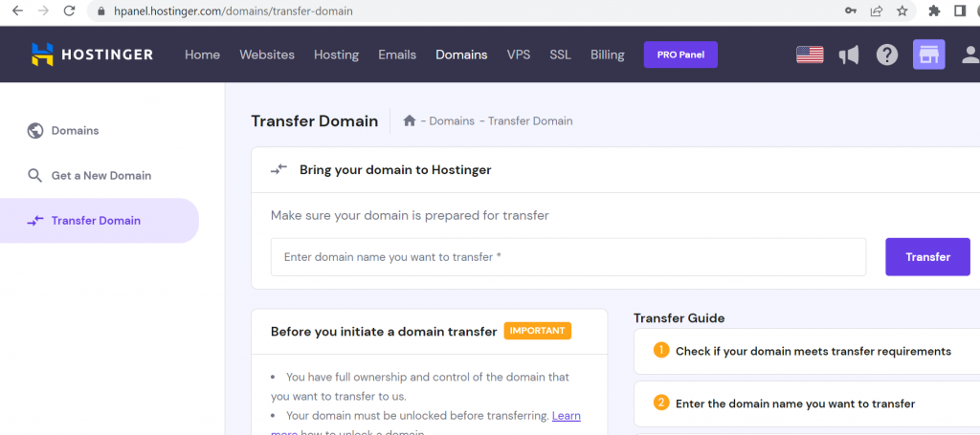Screen dimensions: 980x435
Task: Toggle the browser side panel icon
Action: click(x=960, y=11)
